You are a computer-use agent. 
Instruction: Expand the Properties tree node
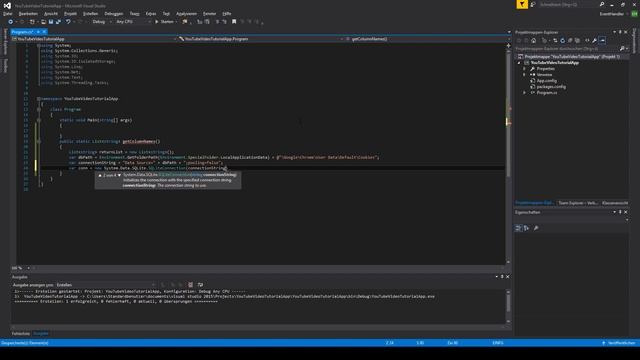point(524,69)
